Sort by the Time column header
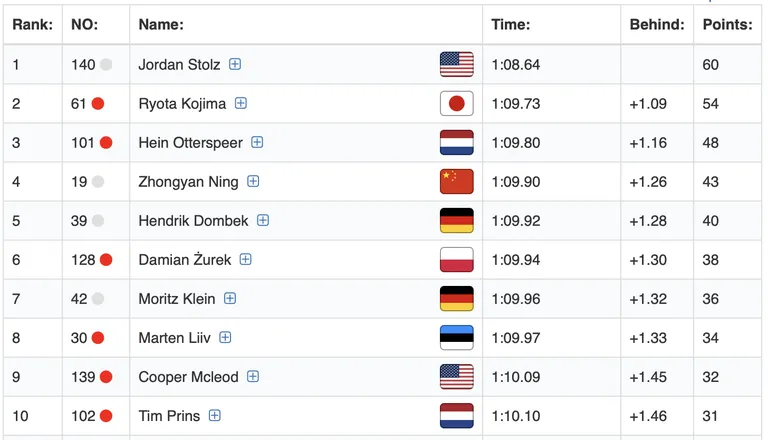The height and width of the screenshot is (440, 768). (x=510, y=24)
